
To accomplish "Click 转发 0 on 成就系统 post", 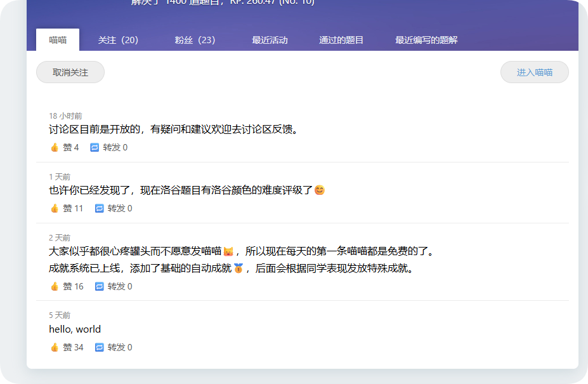I will [x=120, y=286].
